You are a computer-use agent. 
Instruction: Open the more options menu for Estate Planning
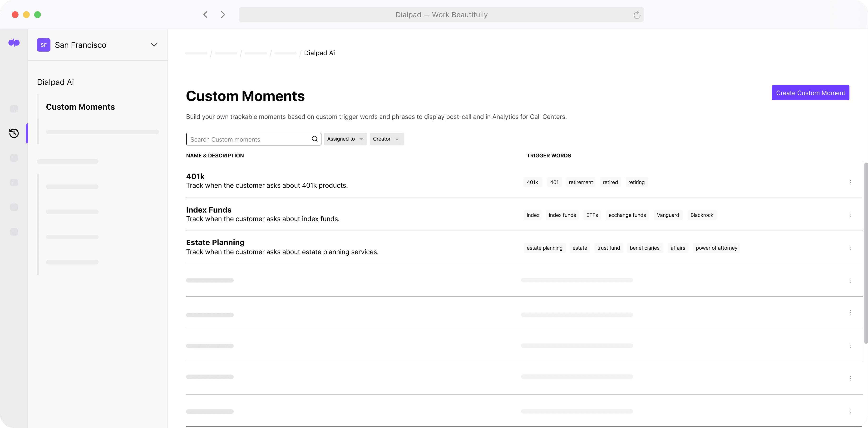(x=850, y=248)
